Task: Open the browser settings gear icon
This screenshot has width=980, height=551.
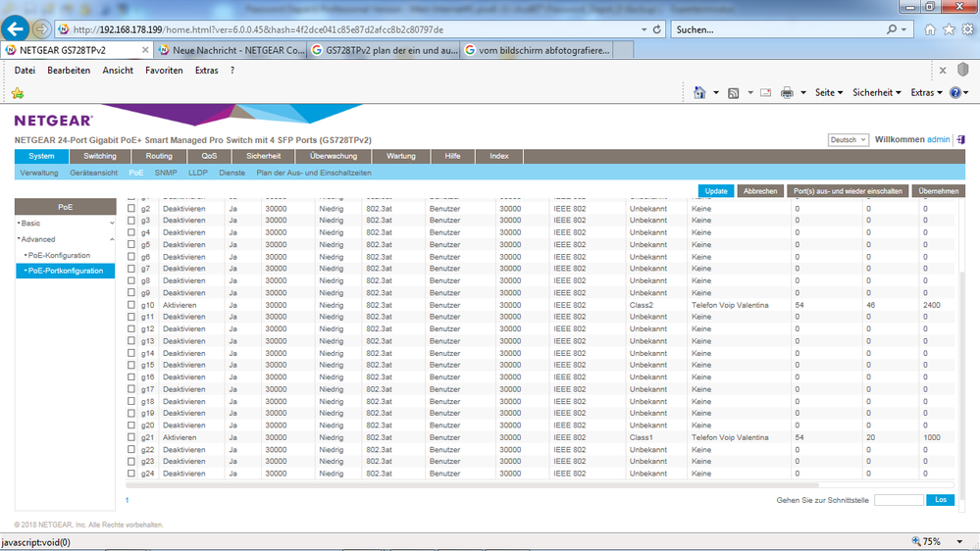Action: click(967, 29)
